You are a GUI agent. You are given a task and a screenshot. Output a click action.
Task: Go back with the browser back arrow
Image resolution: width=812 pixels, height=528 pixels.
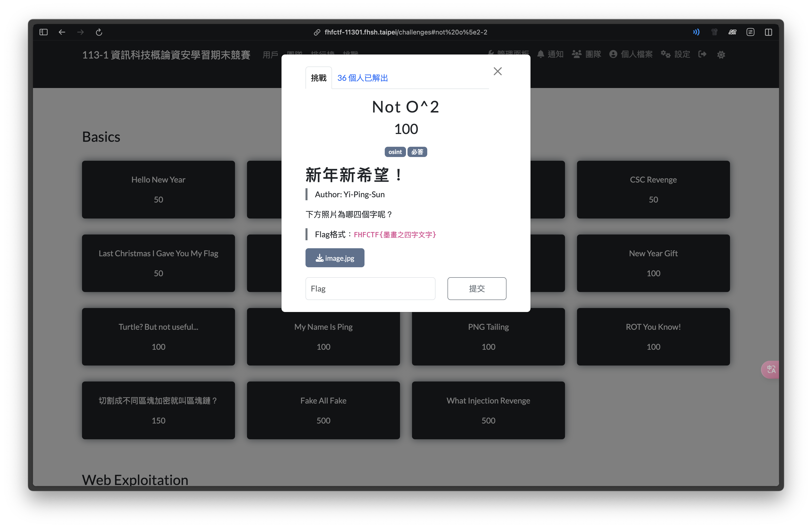coord(62,32)
